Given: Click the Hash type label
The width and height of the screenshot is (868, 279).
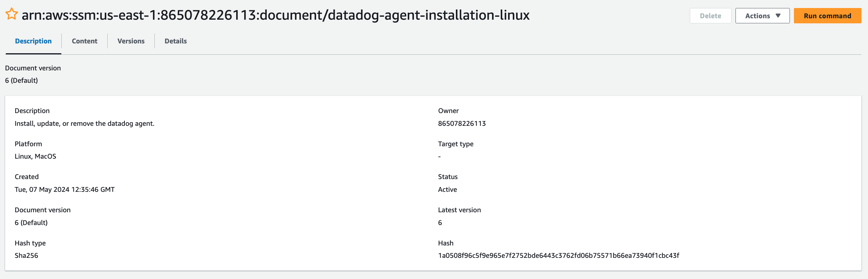Looking at the screenshot, I should (x=30, y=243).
